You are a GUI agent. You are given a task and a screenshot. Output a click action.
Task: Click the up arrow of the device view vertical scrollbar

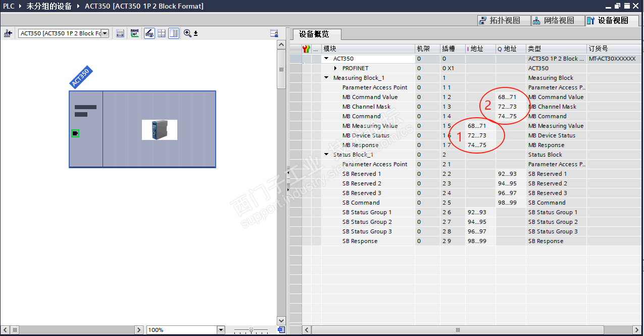point(281,44)
